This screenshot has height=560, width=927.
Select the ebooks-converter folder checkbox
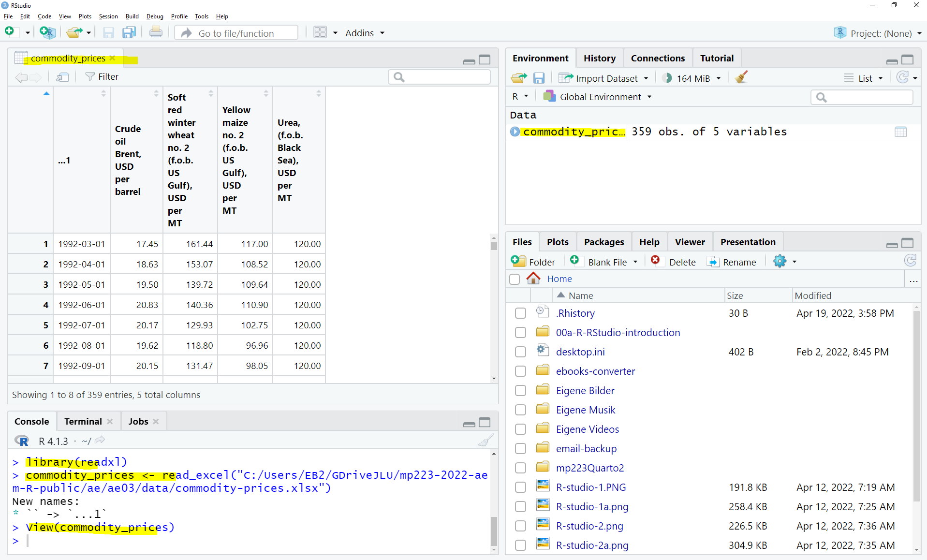520,371
